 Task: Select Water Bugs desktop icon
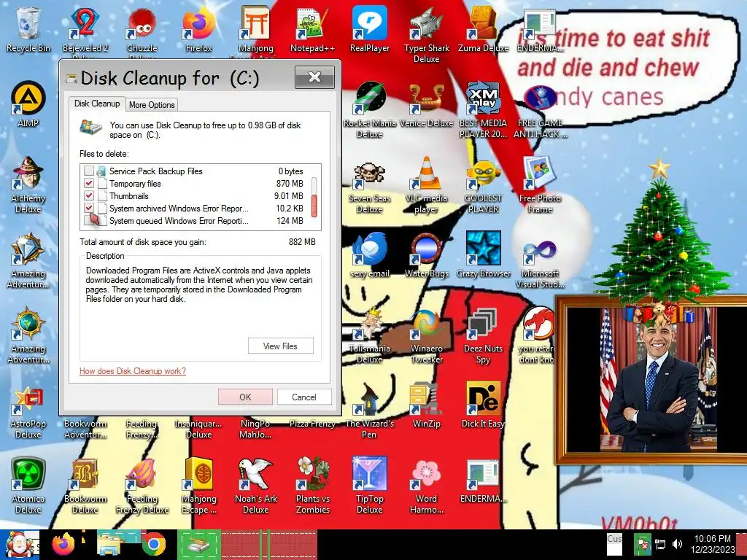[x=426, y=254]
